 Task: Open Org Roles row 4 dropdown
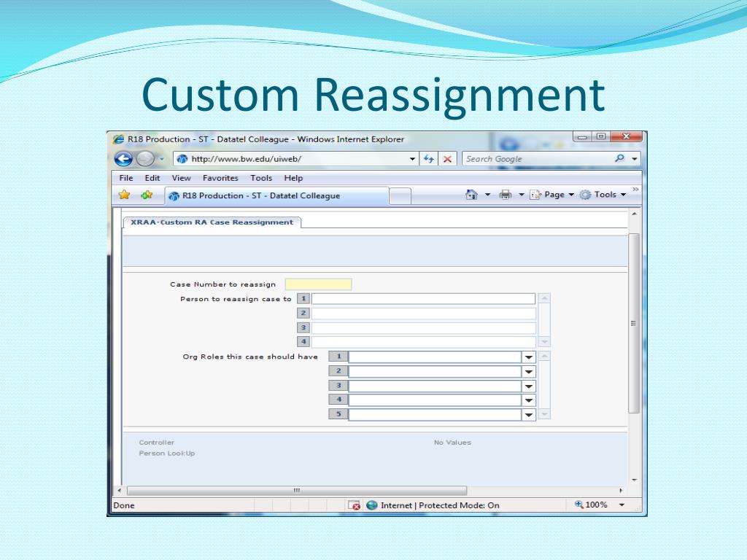[x=528, y=400]
